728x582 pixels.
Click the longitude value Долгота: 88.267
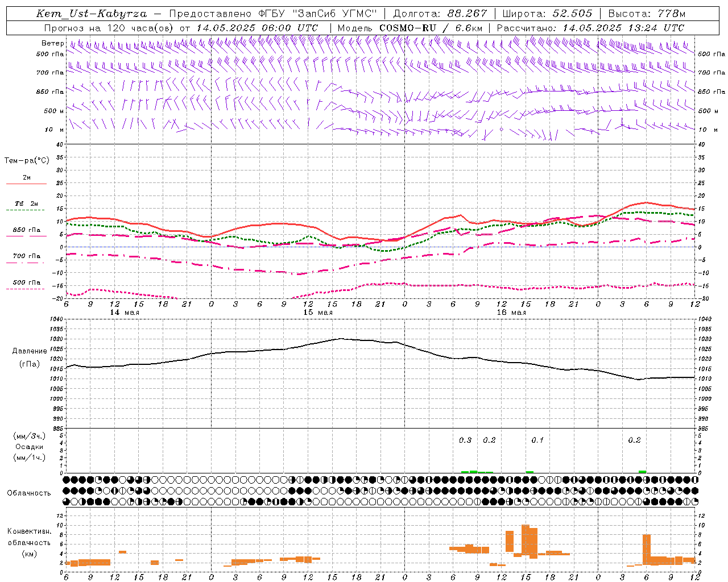click(440, 14)
